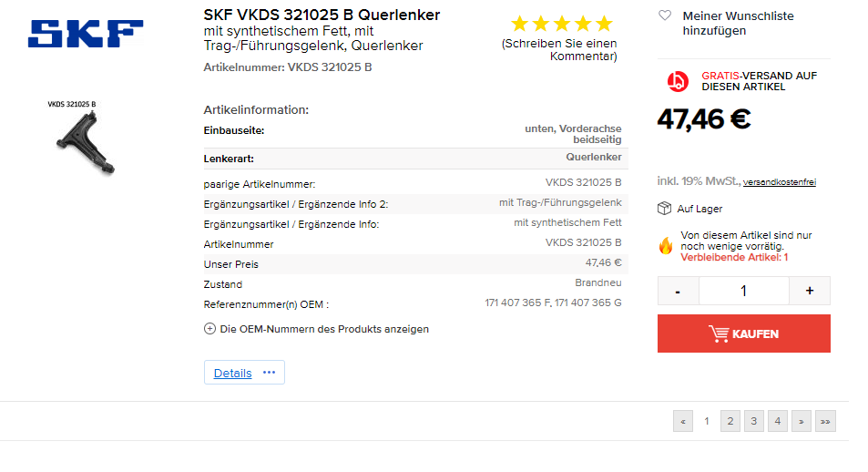Go to the previous page arrow
This screenshot has width=868, height=472.
pyautogui.click(x=682, y=421)
